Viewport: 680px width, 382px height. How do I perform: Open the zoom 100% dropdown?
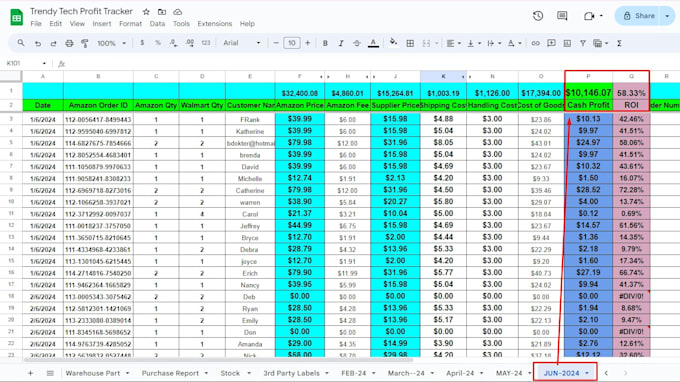click(111, 43)
